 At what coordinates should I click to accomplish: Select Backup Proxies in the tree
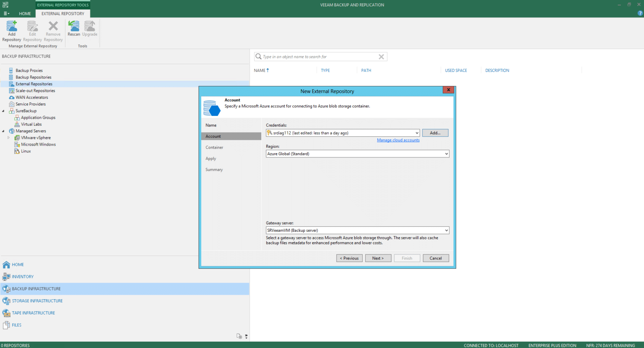pyautogui.click(x=29, y=71)
